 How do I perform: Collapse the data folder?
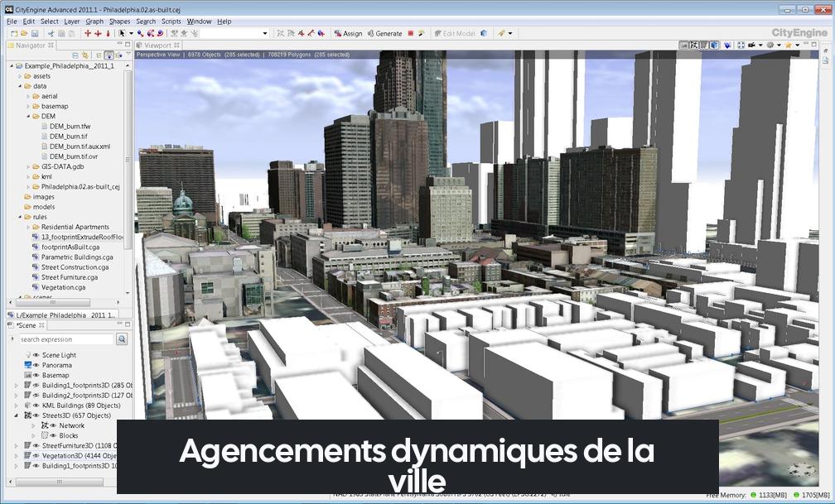pyautogui.click(x=20, y=86)
